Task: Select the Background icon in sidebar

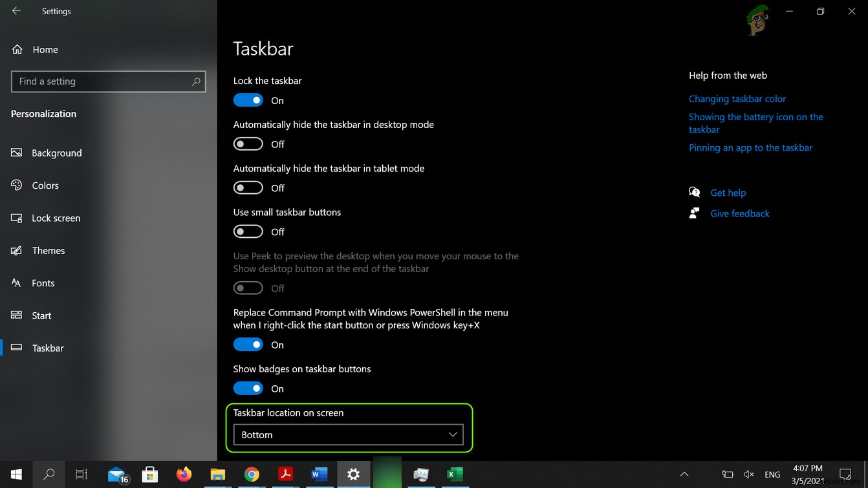Action: 17,153
